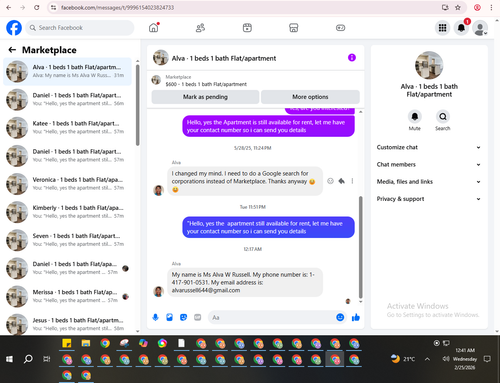Show hidden system tray icons chevron
500x383 pixels.
427,359
